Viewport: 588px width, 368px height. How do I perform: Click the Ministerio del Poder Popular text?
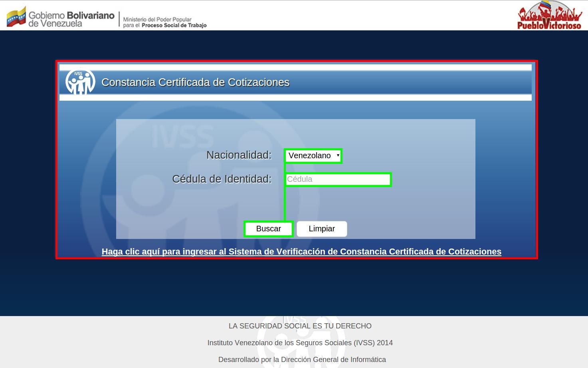tap(165, 22)
